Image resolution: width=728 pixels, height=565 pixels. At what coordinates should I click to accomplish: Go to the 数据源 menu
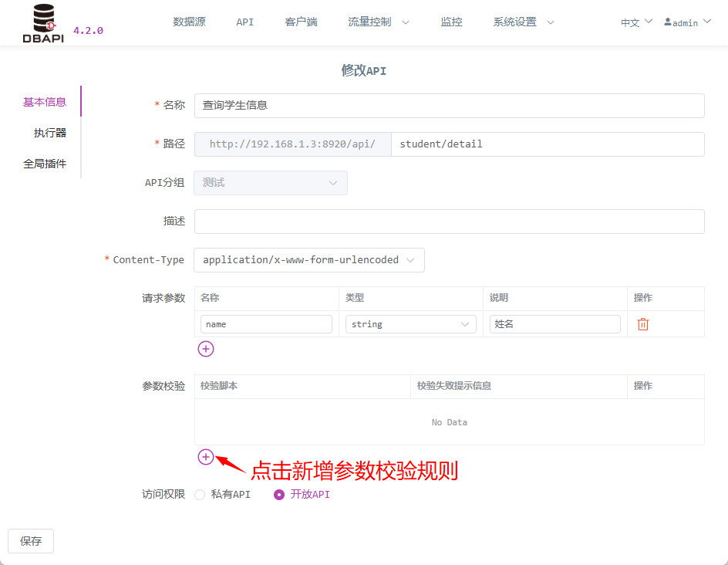(189, 22)
